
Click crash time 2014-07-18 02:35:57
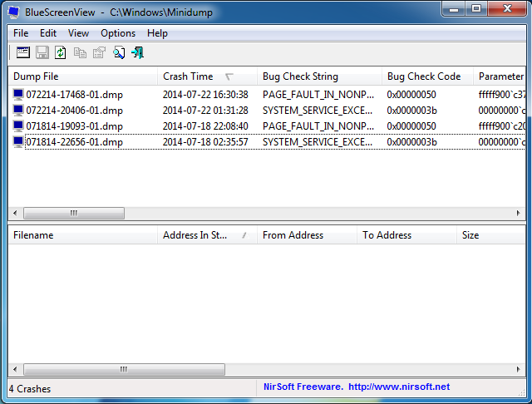coord(205,142)
